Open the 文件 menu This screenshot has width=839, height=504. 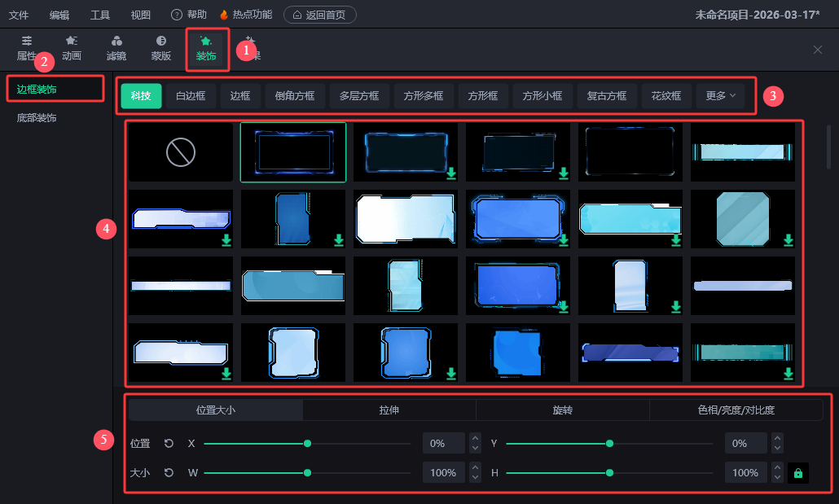pyautogui.click(x=19, y=15)
